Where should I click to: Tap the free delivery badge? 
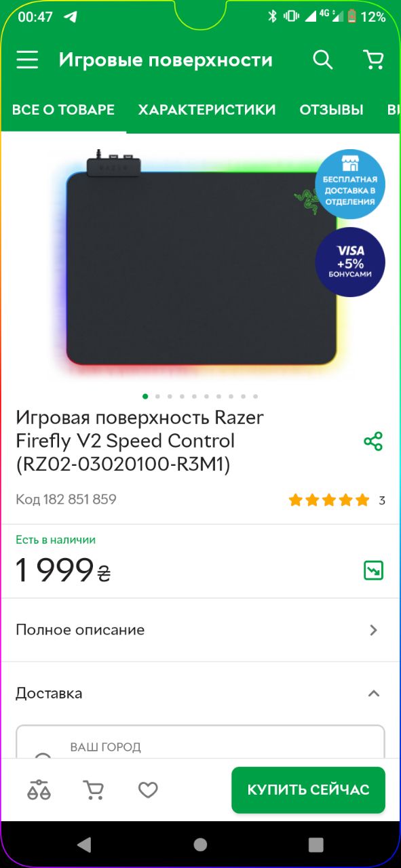click(350, 184)
